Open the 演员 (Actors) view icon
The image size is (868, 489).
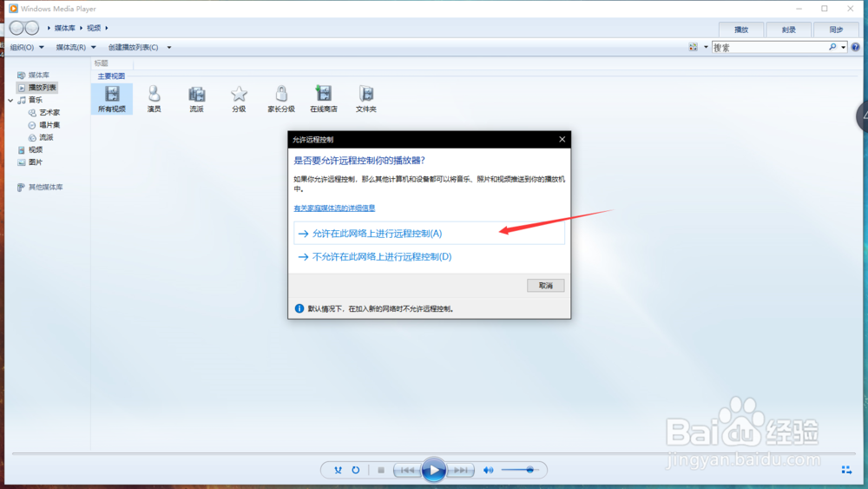[x=154, y=99]
